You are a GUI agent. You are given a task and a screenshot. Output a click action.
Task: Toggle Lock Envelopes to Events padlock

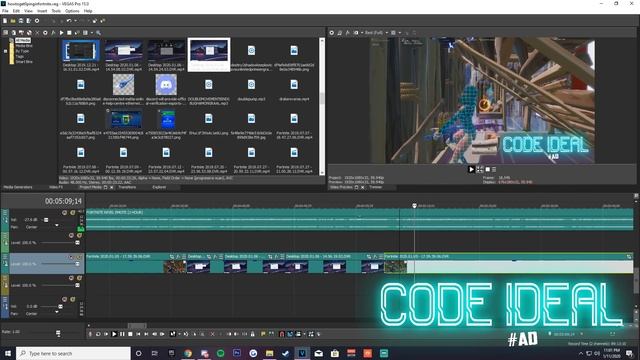252,334
